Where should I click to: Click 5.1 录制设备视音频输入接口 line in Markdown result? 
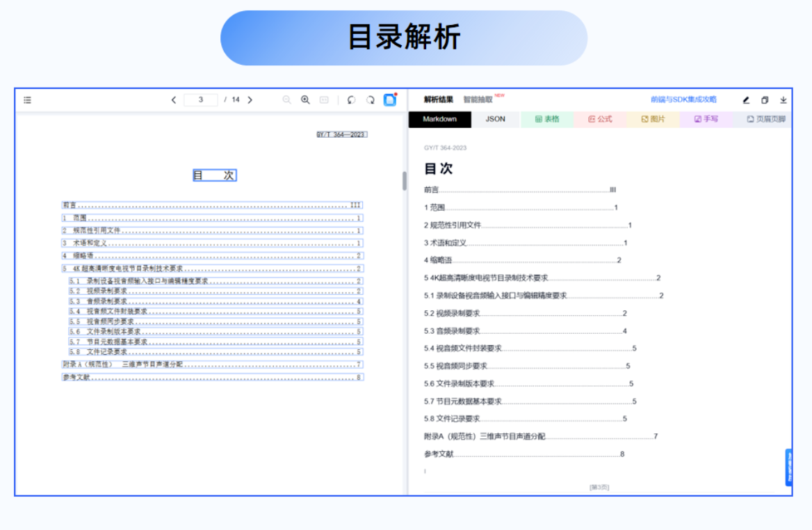point(544,296)
